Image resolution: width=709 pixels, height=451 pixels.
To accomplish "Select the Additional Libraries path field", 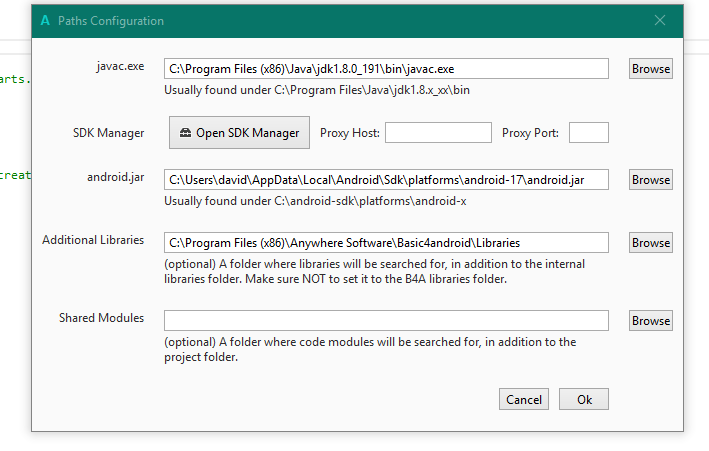I will tap(386, 243).
